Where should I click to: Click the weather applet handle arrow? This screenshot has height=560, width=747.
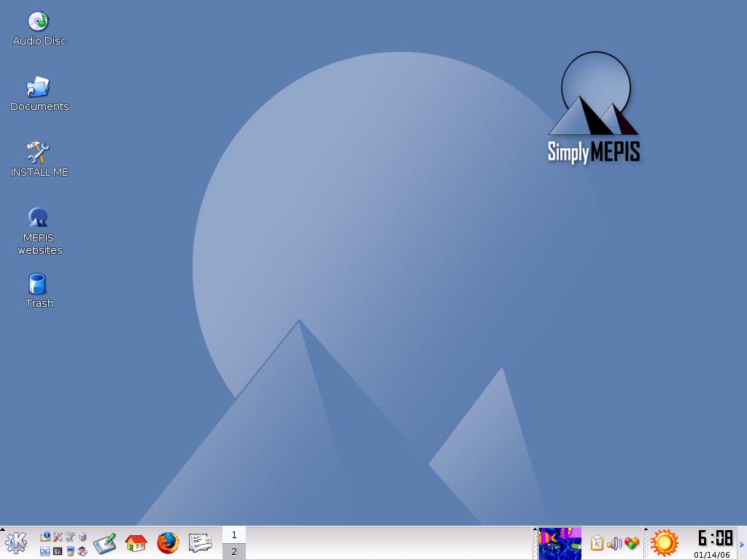click(x=646, y=529)
